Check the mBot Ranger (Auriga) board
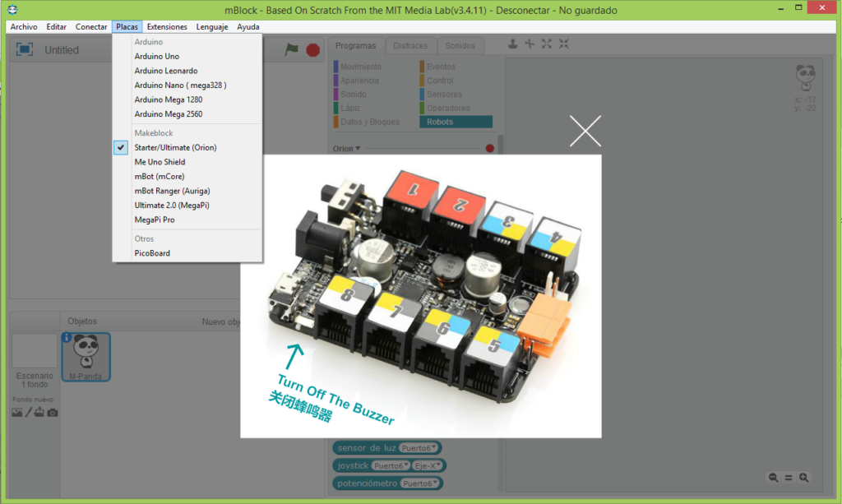842x504 pixels. point(171,191)
